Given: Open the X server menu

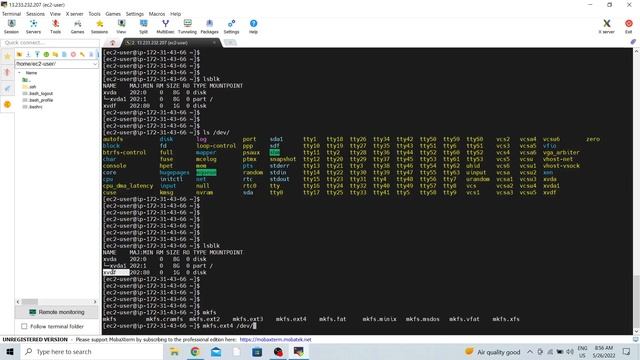Looking at the screenshot, I should click(75, 14).
